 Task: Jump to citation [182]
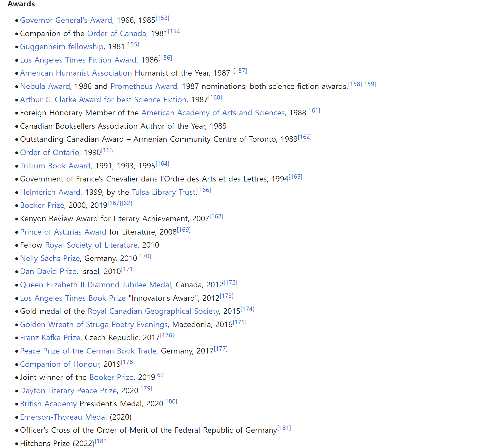pos(102,441)
